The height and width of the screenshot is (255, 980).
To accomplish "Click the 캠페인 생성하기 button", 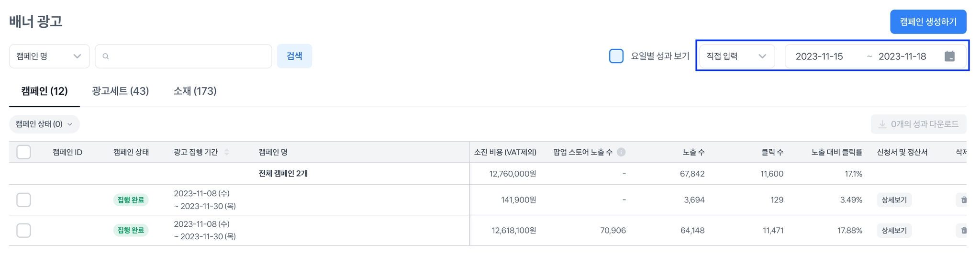I will tap(928, 22).
